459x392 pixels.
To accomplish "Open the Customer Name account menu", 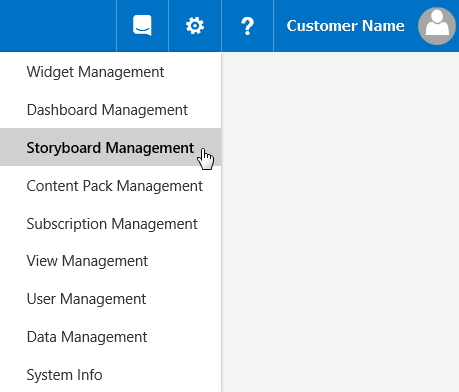I will pyautogui.click(x=345, y=26).
